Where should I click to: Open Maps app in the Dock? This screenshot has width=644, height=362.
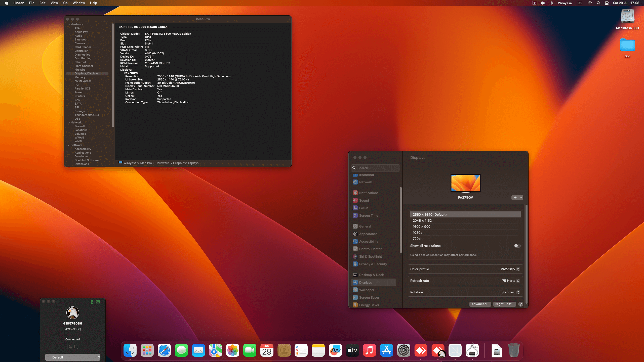[216, 350]
